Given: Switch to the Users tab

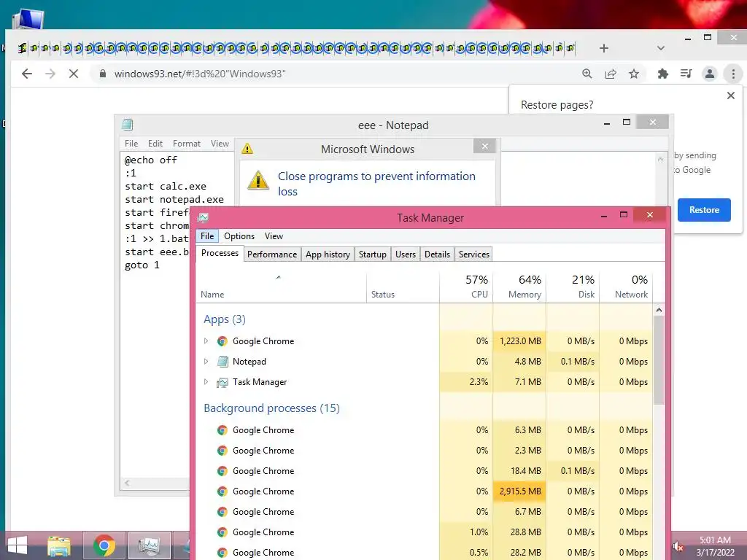Looking at the screenshot, I should point(406,254).
